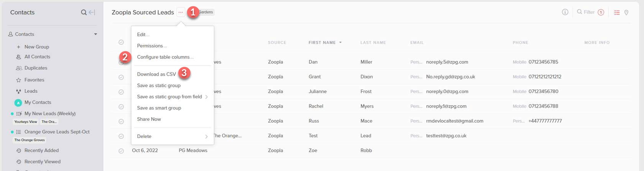
Task: Open Orange Grove Leads Sept-Oct group
Action: pos(57,132)
